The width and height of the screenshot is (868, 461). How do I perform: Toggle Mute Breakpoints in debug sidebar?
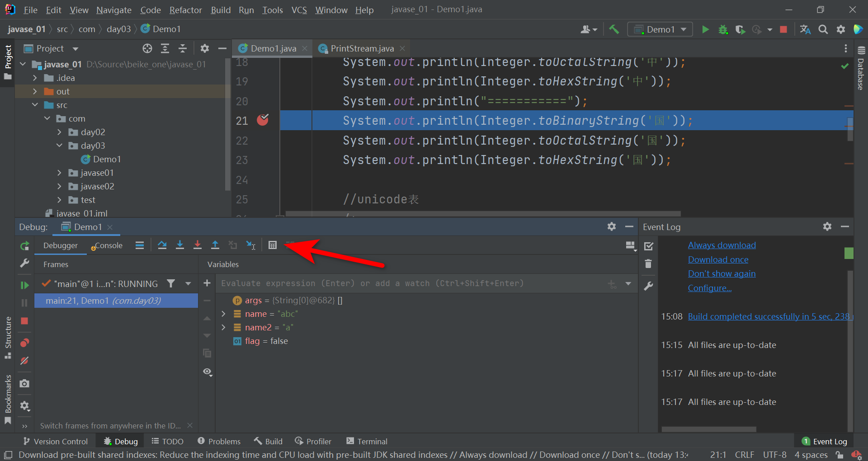tap(24, 361)
